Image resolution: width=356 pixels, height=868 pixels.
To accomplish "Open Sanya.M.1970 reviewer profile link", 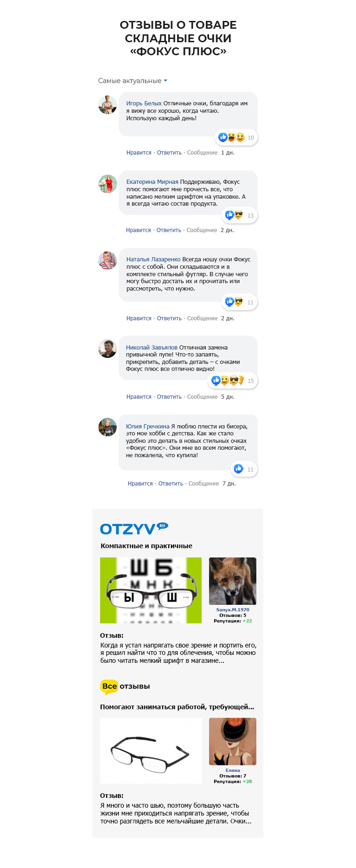I will click(x=233, y=610).
